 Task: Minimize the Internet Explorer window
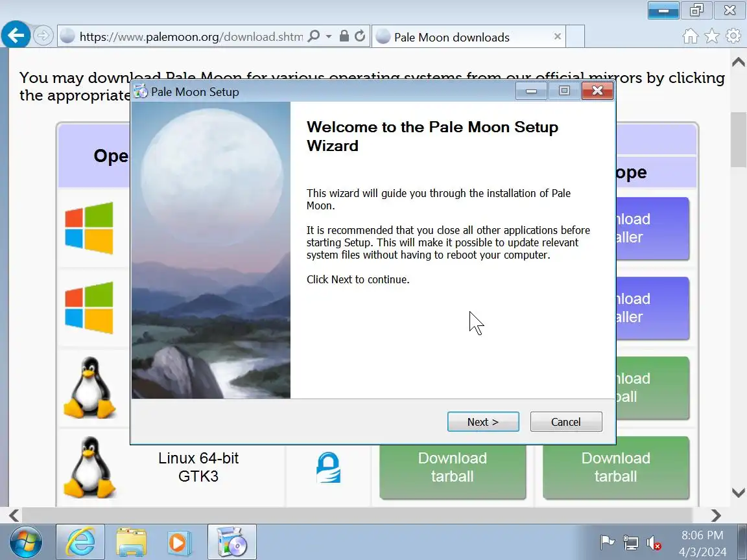(663, 10)
